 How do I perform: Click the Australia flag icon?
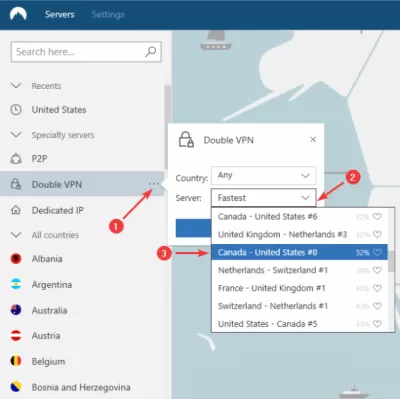(16, 310)
